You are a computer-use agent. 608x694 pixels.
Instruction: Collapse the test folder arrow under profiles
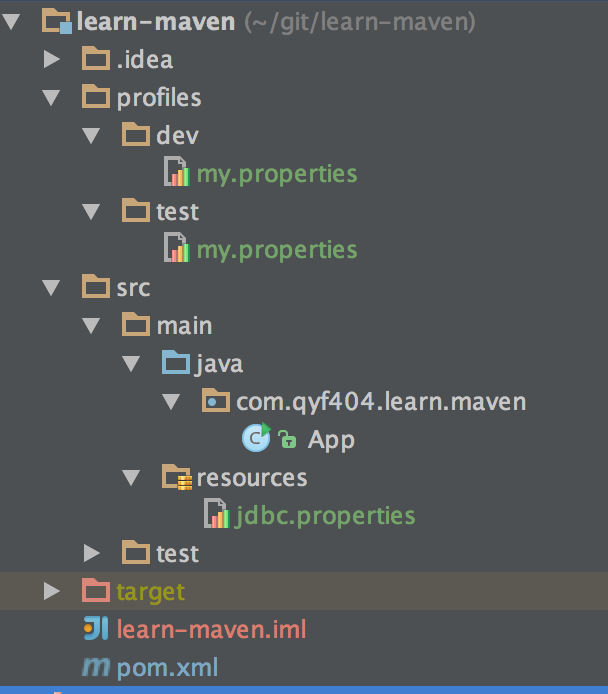pos(91,212)
